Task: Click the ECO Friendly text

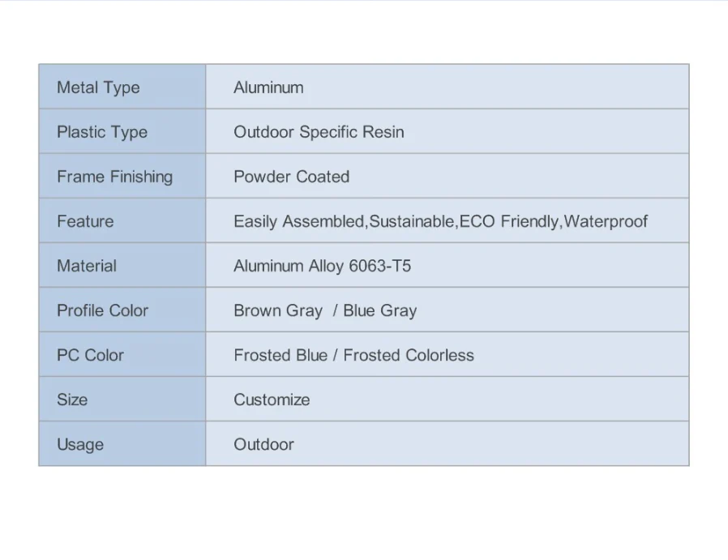Action: tap(510, 221)
